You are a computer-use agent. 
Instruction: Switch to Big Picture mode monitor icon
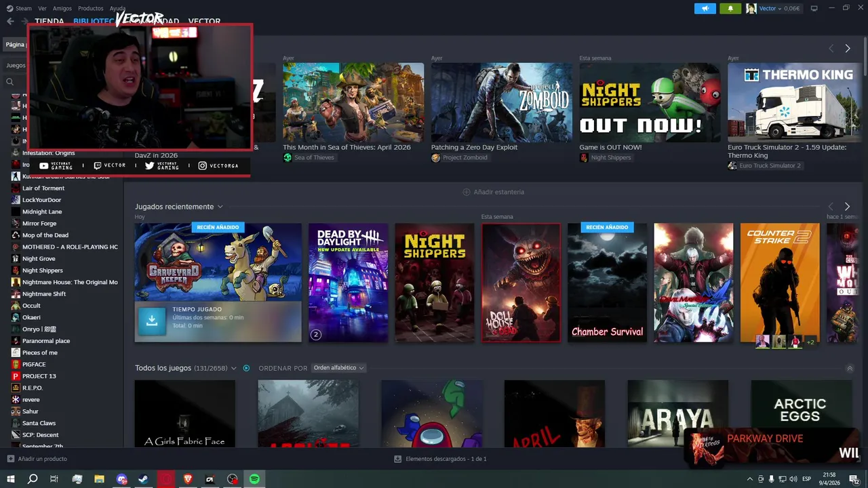coord(814,8)
